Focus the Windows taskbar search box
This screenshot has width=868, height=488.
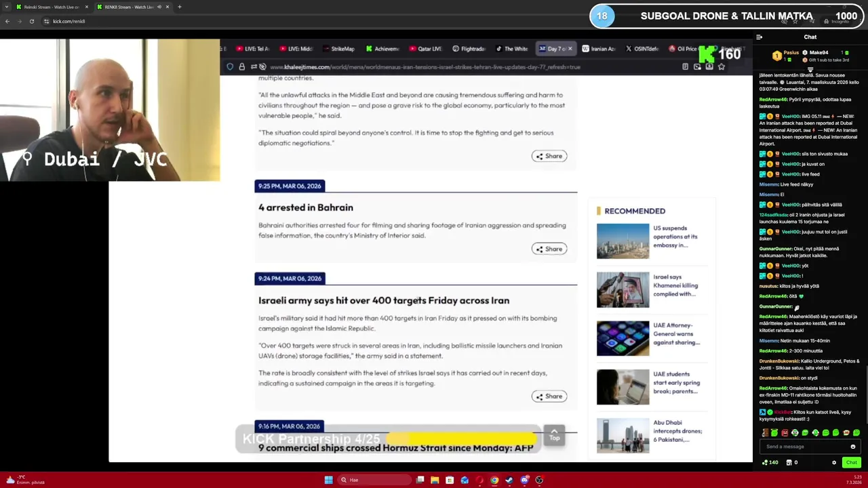tap(374, 480)
